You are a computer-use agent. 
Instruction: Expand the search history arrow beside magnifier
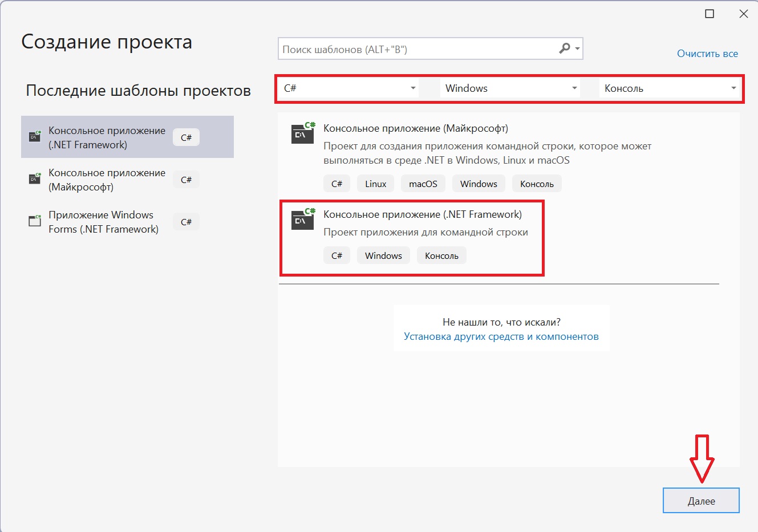[578, 49]
